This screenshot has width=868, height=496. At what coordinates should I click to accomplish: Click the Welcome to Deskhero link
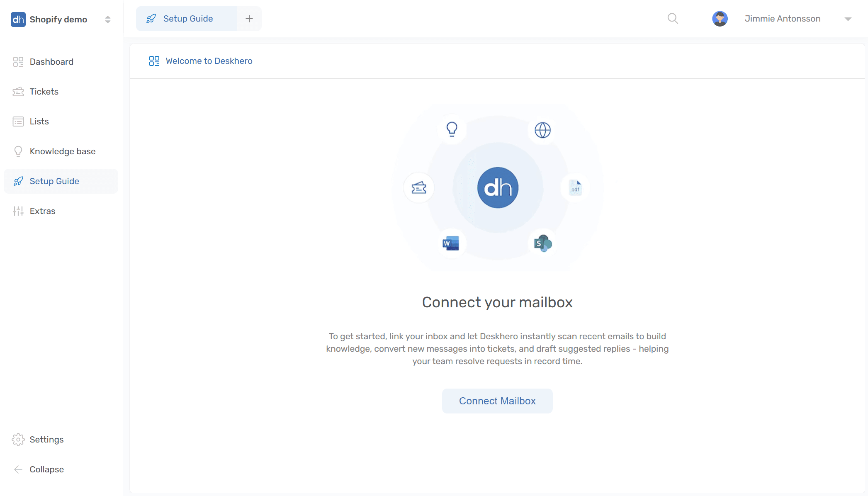coord(209,61)
